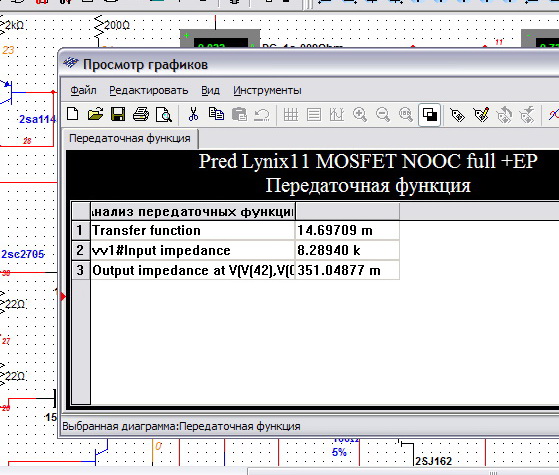Select row number 2 header
This screenshot has width=559, height=475.
click(x=80, y=250)
